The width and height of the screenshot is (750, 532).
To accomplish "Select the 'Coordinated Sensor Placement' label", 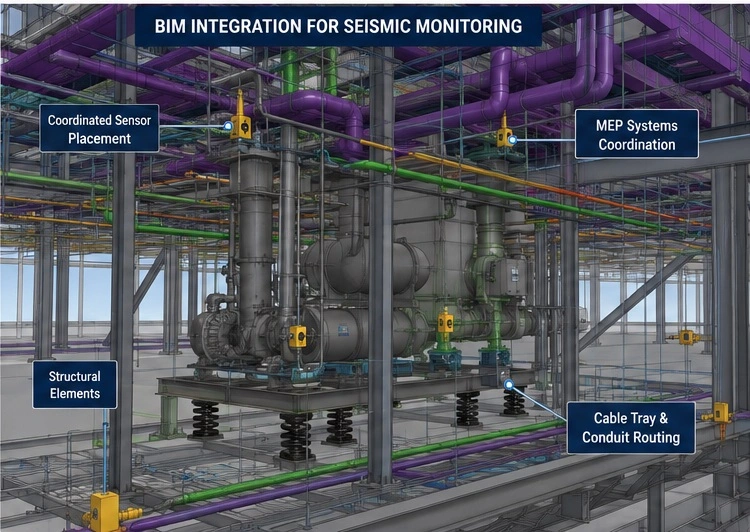I will click(99, 129).
